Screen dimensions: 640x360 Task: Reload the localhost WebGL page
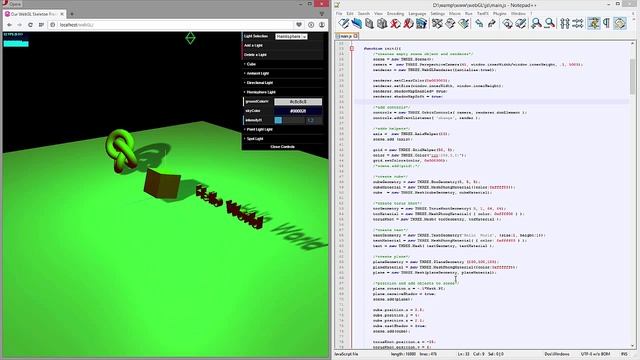tap(30, 25)
